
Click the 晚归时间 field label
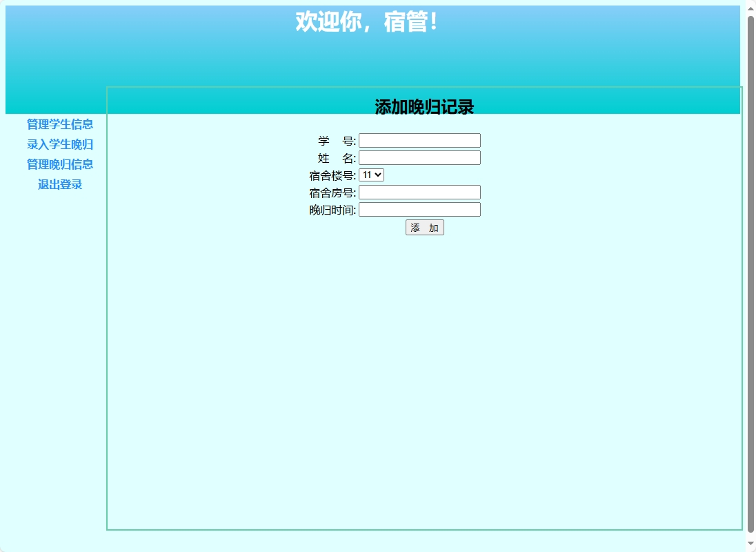(333, 209)
